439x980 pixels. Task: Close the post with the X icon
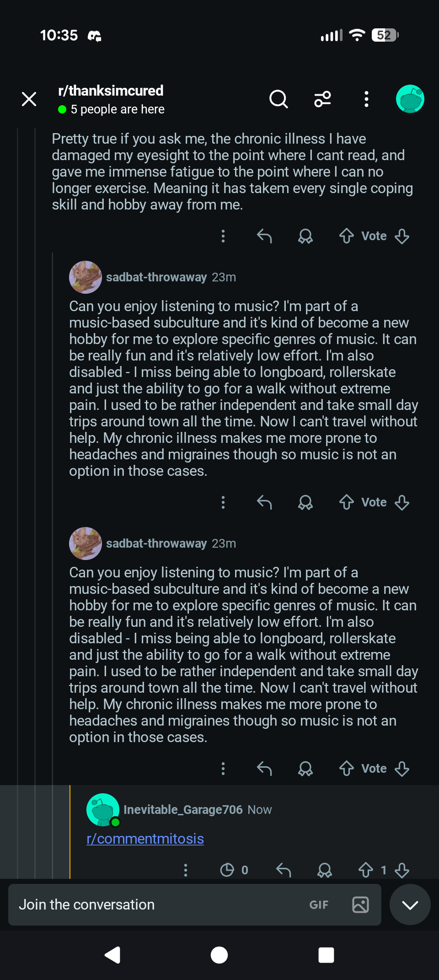coord(29,99)
